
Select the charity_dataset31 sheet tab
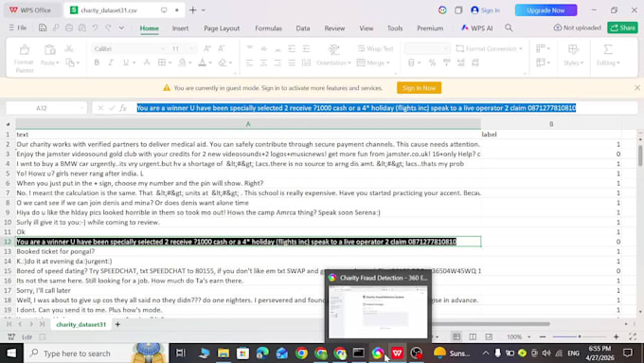[80, 324]
